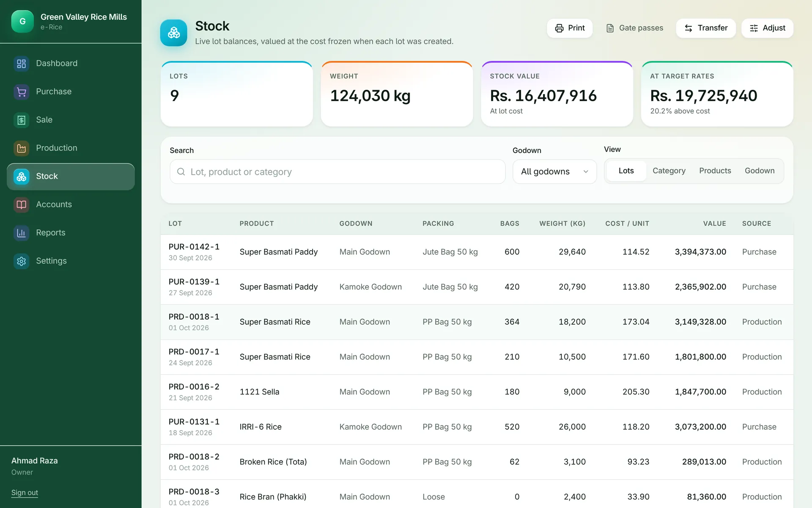Screen dimensions: 812x508
Task: Click lot PRD-0017-1
Action: (194, 352)
